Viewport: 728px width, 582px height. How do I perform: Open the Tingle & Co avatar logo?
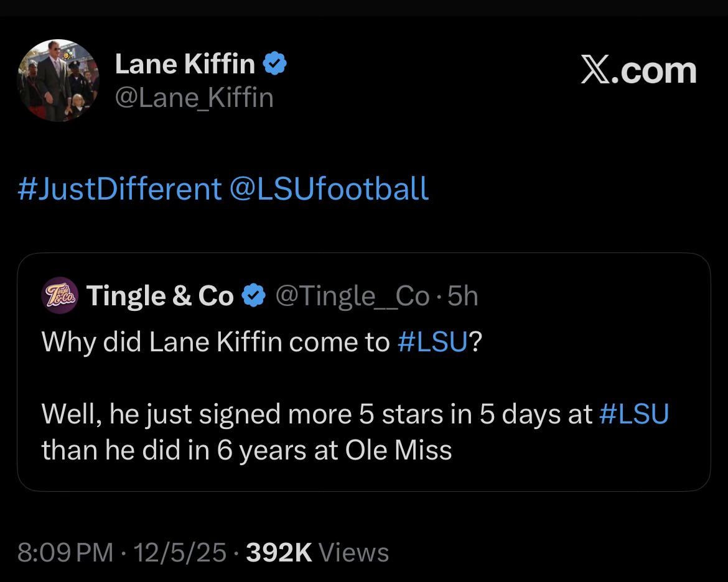(60, 295)
